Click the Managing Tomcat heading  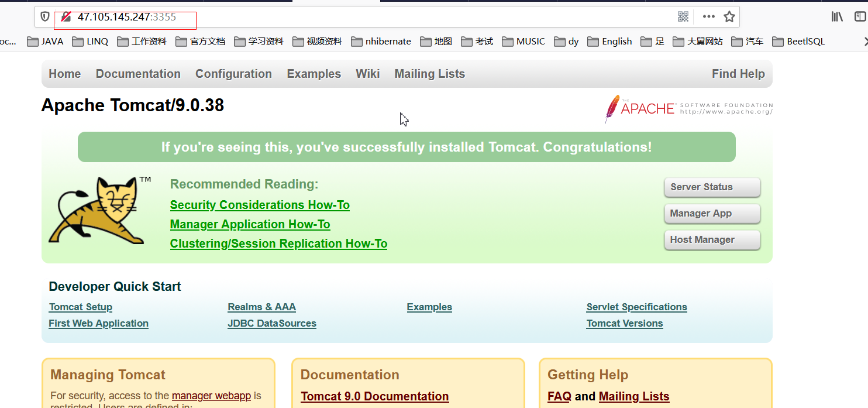pos(108,375)
